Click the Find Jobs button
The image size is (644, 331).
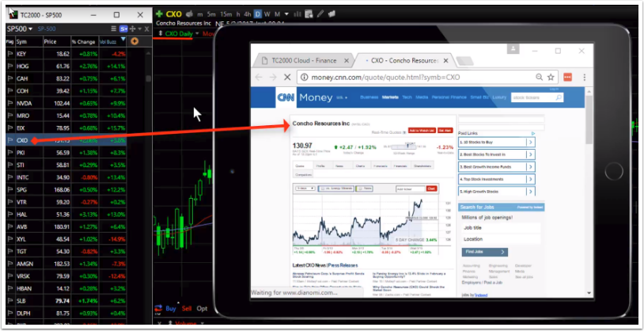pyautogui.click(x=485, y=252)
